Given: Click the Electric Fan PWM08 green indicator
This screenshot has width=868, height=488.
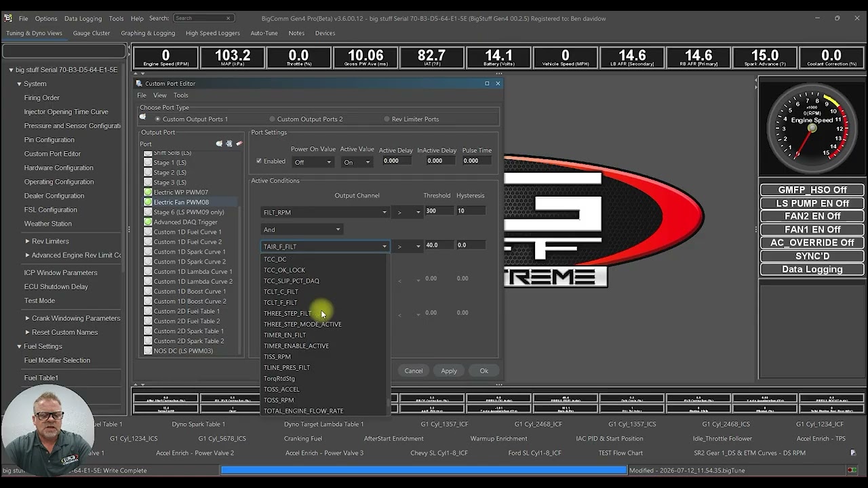Looking at the screenshot, I should point(148,202).
